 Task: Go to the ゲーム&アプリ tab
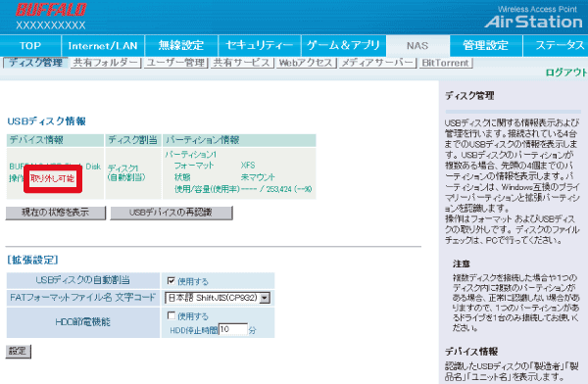(344, 46)
